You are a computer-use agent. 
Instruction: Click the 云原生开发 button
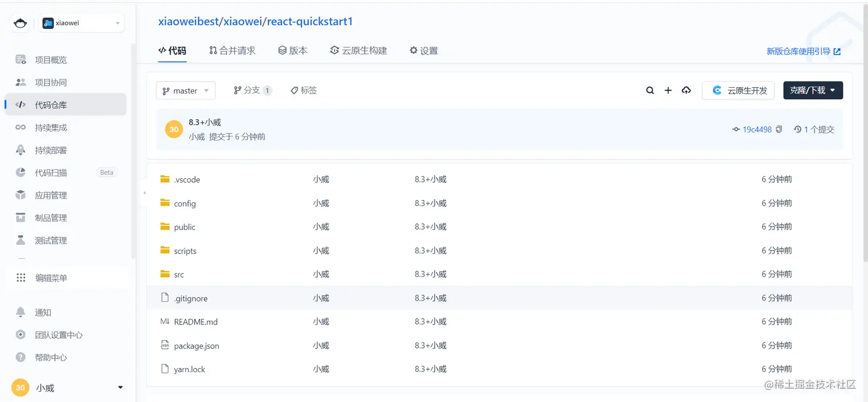click(x=738, y=90)
